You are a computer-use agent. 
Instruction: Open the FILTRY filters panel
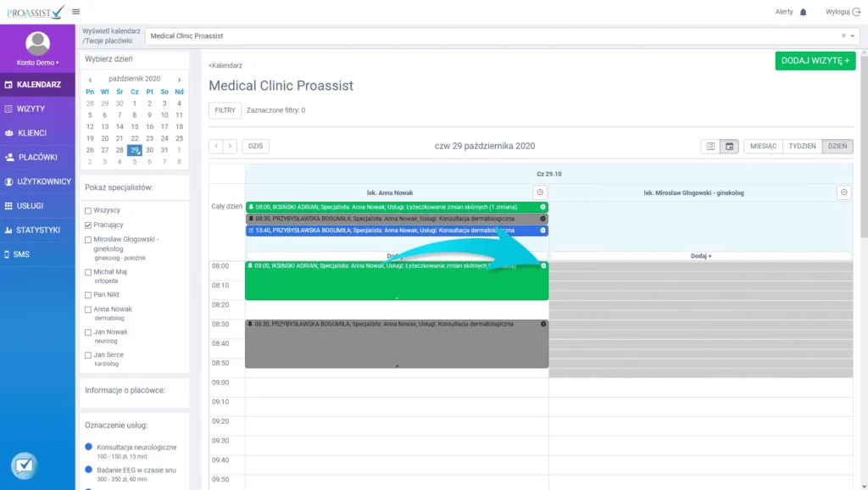(225, 110)
